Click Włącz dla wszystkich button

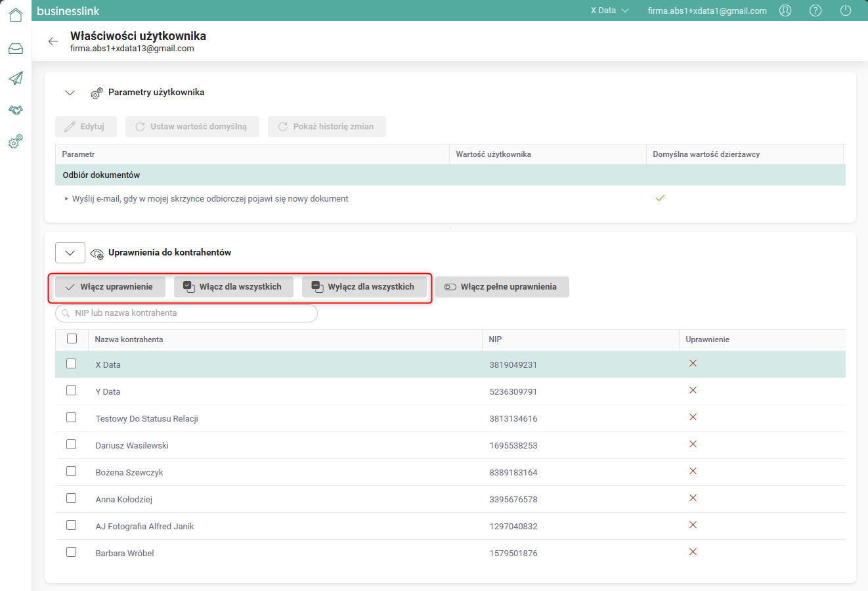pos(234,287)
